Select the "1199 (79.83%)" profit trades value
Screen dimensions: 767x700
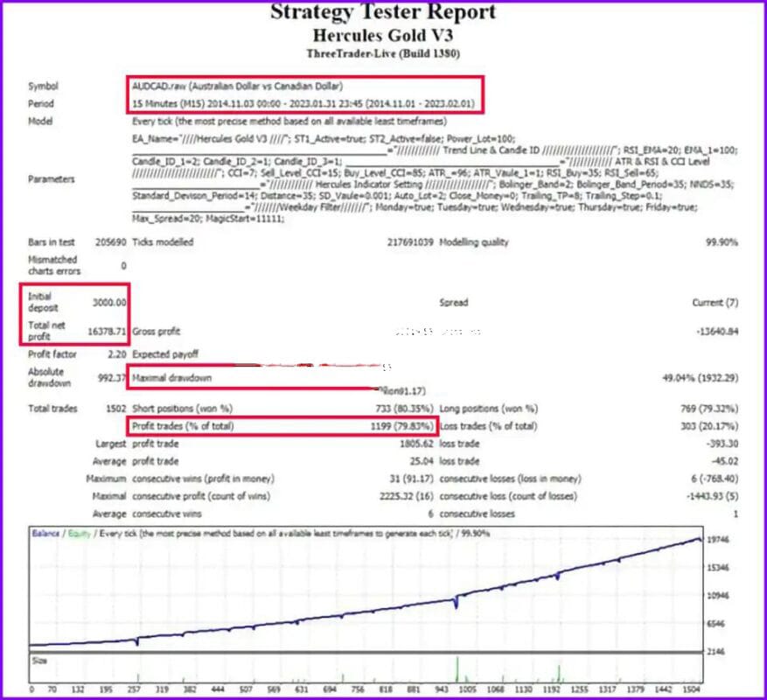tap(401, 426)
